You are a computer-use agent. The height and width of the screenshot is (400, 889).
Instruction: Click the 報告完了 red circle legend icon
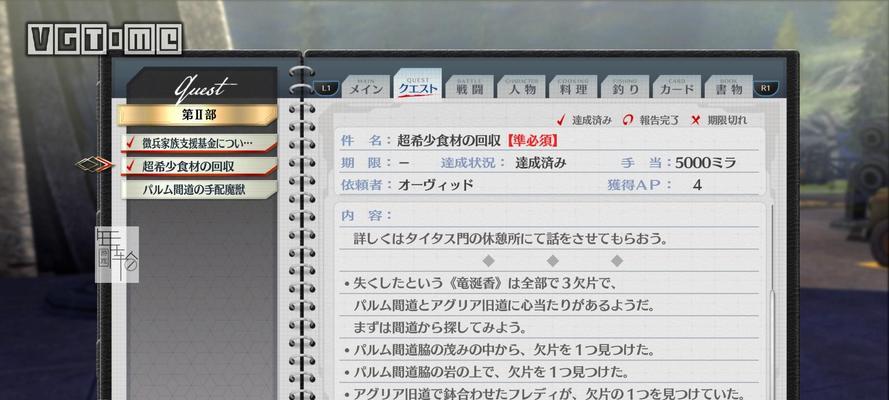(627, 120)
